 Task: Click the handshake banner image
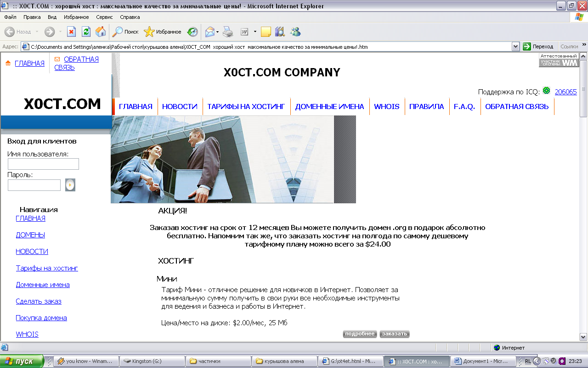pyautogui.click(x=233, y=159)
